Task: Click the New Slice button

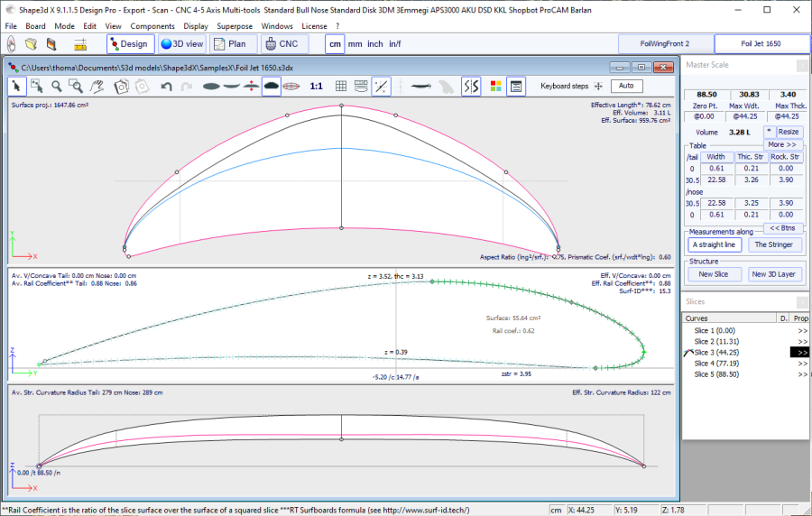Action: (x=714, y=274)
